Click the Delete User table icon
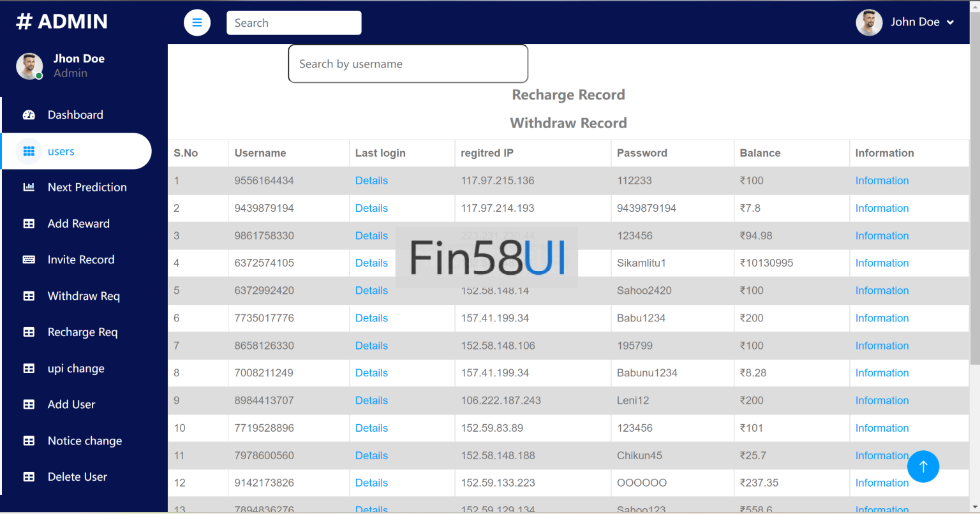This screenshot has width=980, height=514. click(x=29, y=477)
